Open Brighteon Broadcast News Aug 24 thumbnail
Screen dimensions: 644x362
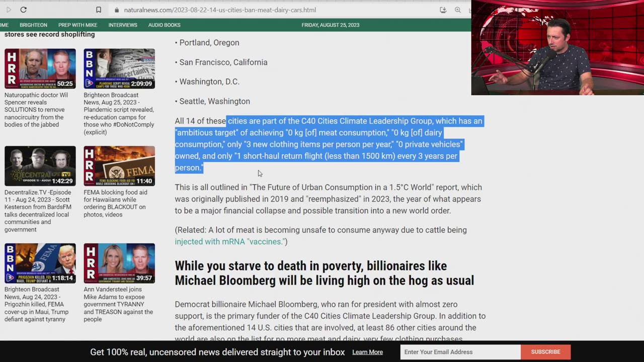click(40, 263)
